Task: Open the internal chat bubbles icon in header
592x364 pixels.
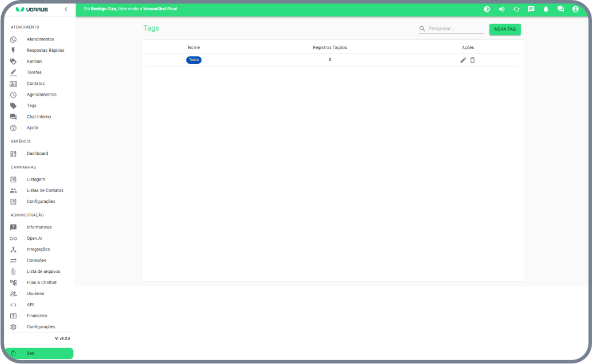Action: [561, 9]
